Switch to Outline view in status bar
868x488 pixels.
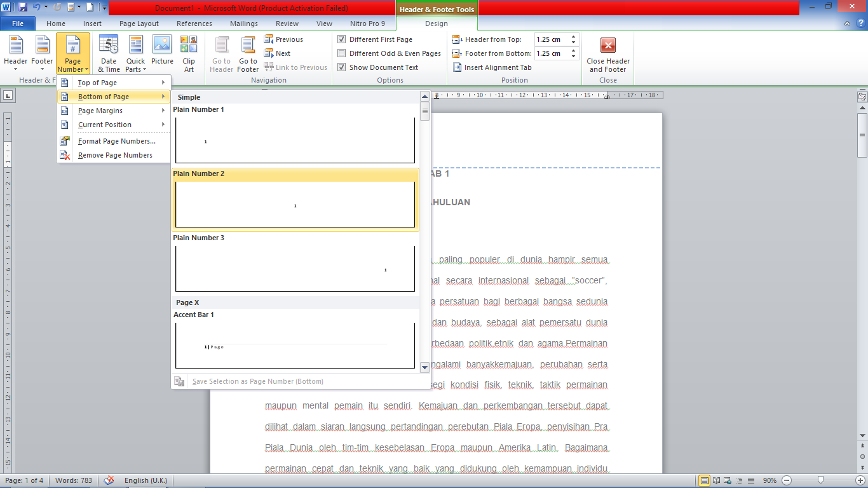point(739,480)
